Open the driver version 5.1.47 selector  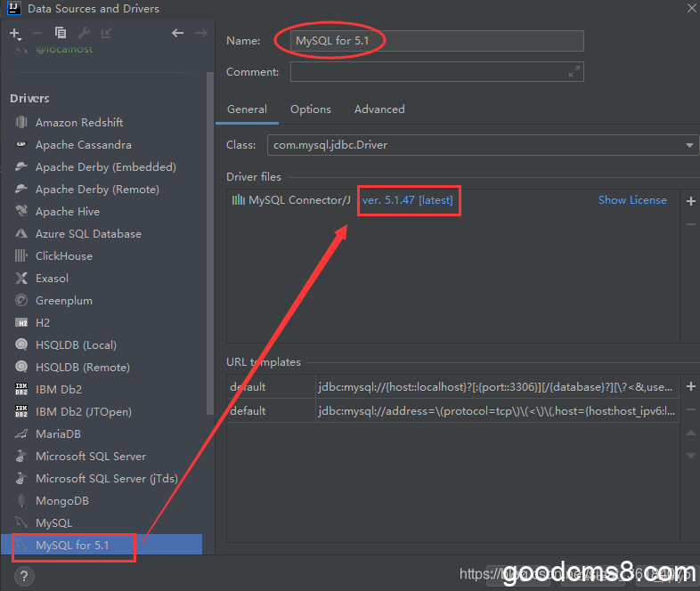[407, 200]
